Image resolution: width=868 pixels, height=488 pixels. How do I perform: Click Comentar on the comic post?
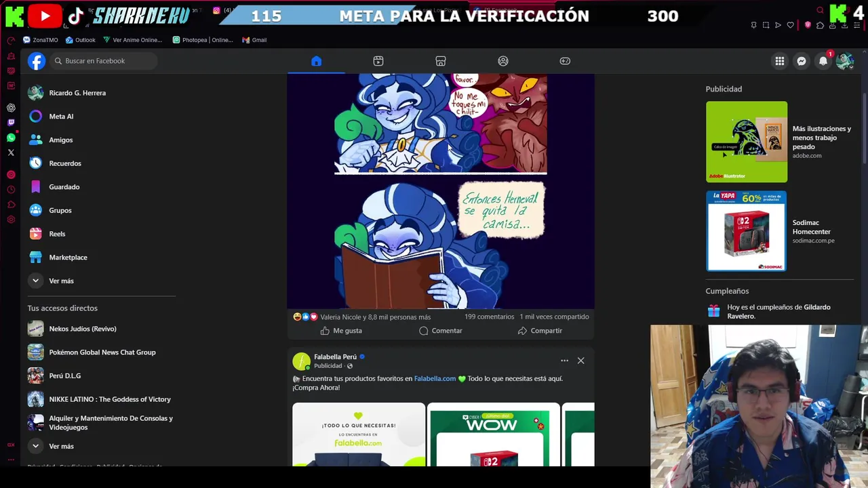tap(441, 331)
